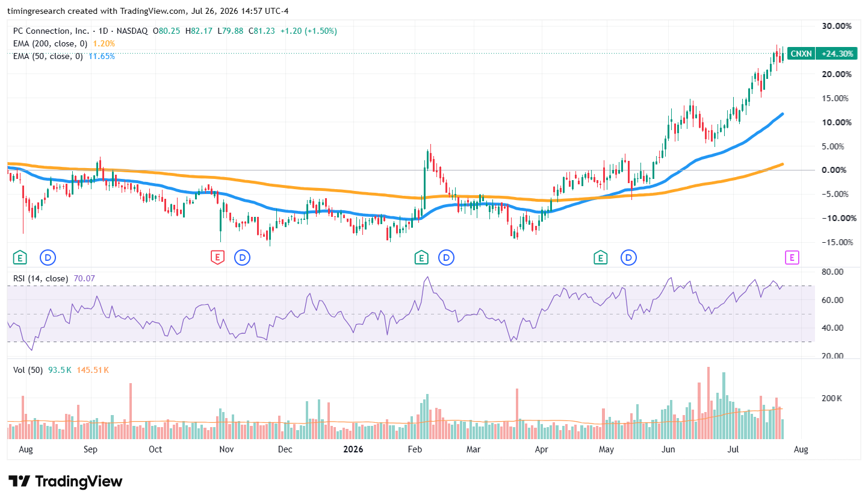Click the Apr label on the time axis
This screenshot has height=503, width=868.
click(541, 449)
